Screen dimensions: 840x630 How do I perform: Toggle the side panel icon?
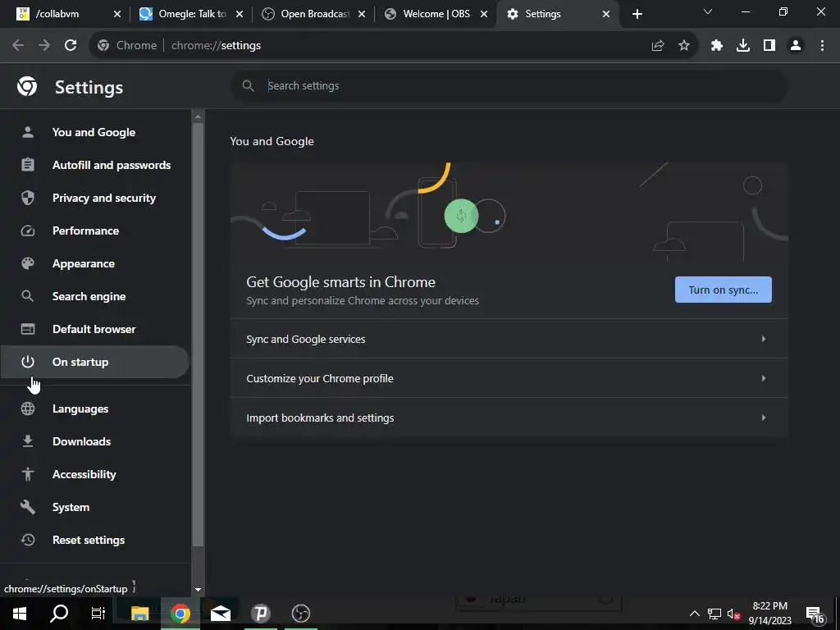tap(769, 46)
